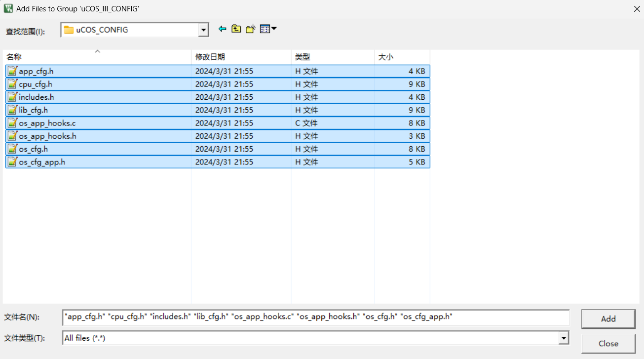Select the os_cfg_app.h file name
The width and height of the screenshot is (644, 359).
tap(42, 162)
